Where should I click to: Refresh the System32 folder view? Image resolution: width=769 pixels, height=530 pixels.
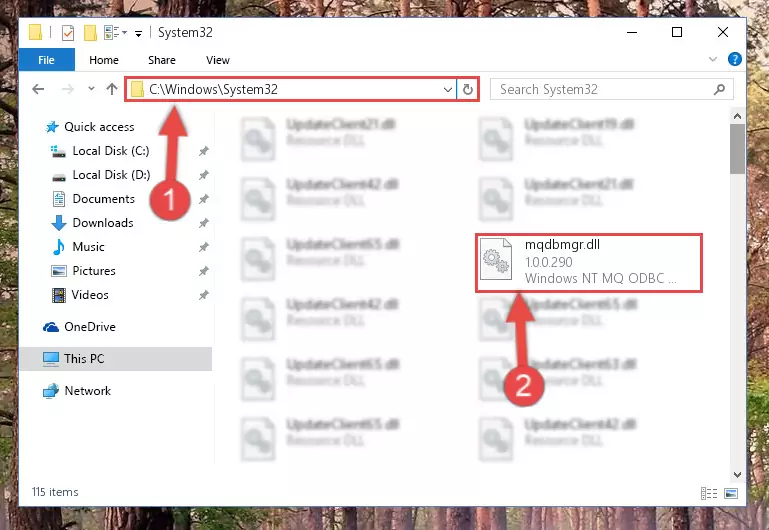click(x=468, y=90)
